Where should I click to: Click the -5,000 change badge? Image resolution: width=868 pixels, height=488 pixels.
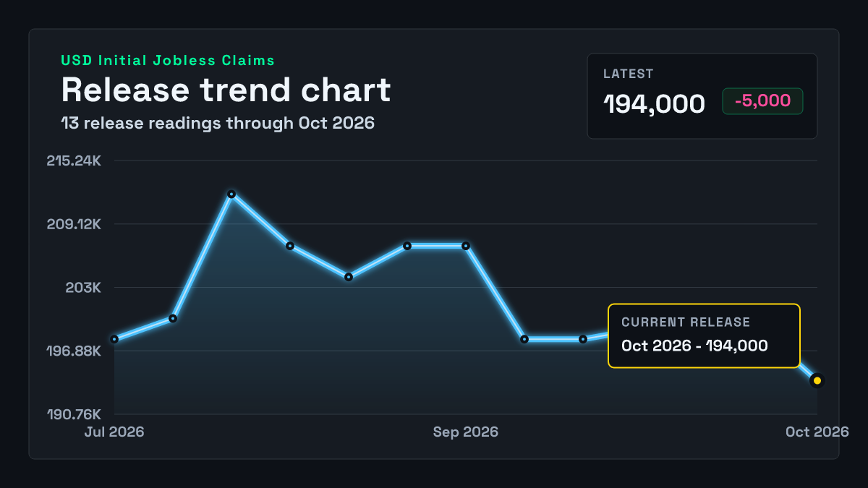click(762, 101)
